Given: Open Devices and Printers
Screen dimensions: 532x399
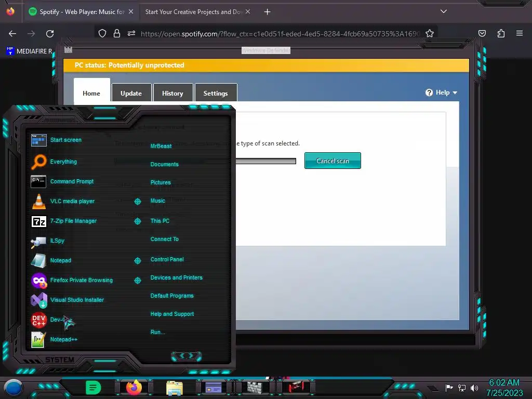Looking at the screenshot, I should (177, 277).
